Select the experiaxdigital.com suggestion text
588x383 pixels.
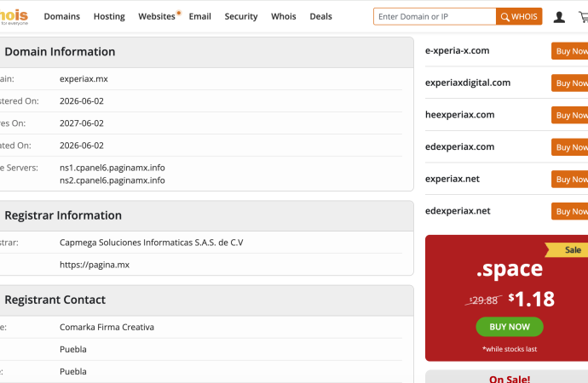(x=468, y=83)
